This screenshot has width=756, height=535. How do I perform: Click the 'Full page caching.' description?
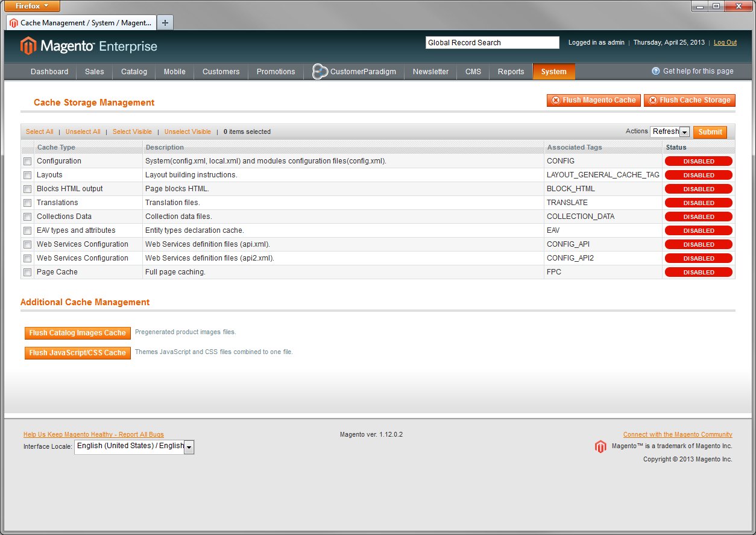(175, 272)
